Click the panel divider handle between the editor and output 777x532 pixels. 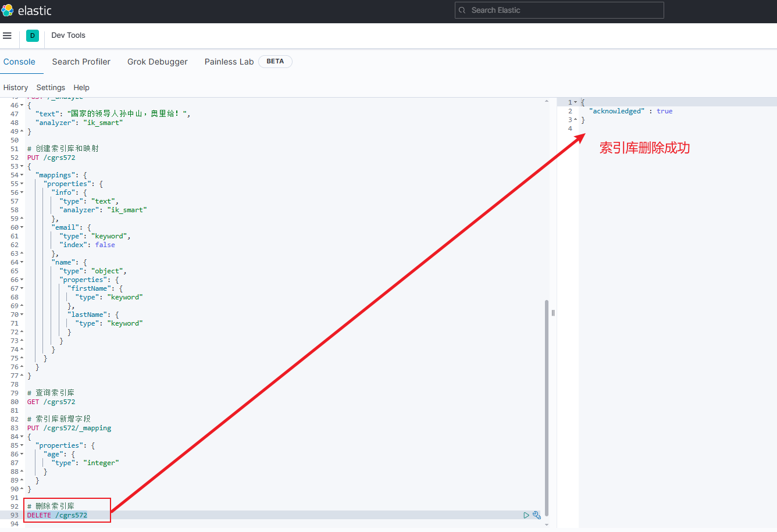[x=553, y=313]
